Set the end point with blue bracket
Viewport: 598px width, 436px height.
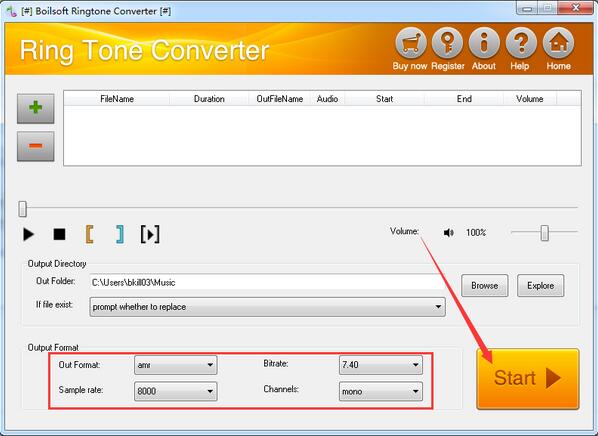click(x=120, y=234)
